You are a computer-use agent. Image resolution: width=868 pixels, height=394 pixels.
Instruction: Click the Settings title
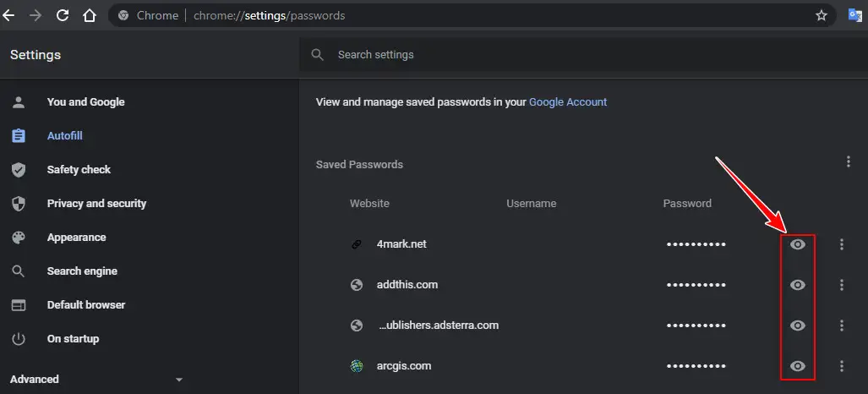tap(35, 55)
